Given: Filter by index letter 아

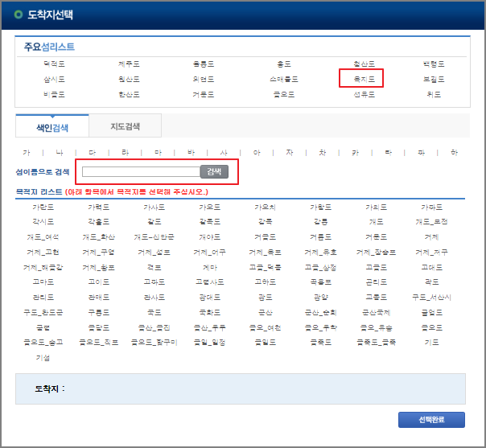Looking at the screenshot, I should [257, 153].
